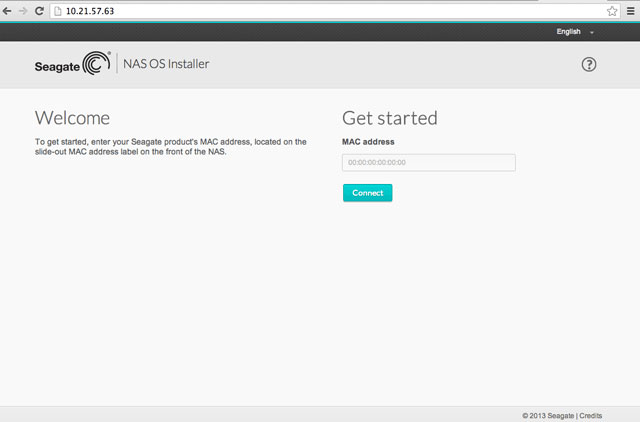Click the Get started heading
This screenshot has width=640, height=422.
coord(389,118)
